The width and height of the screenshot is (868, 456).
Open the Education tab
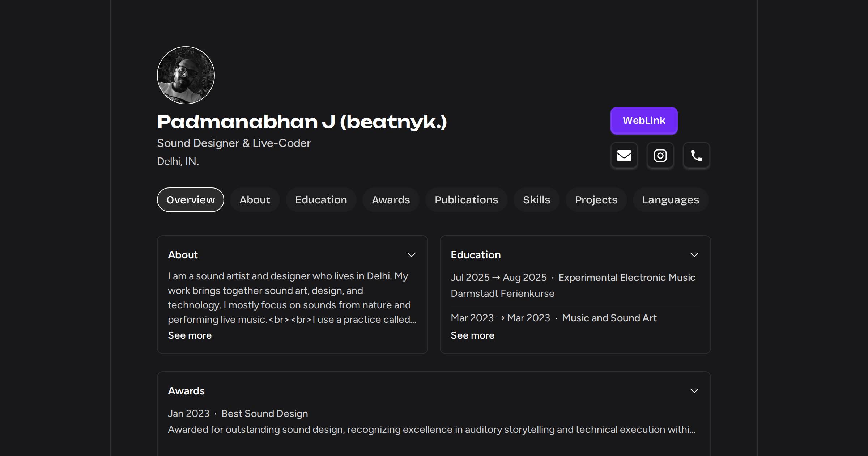tap(321, 200)
